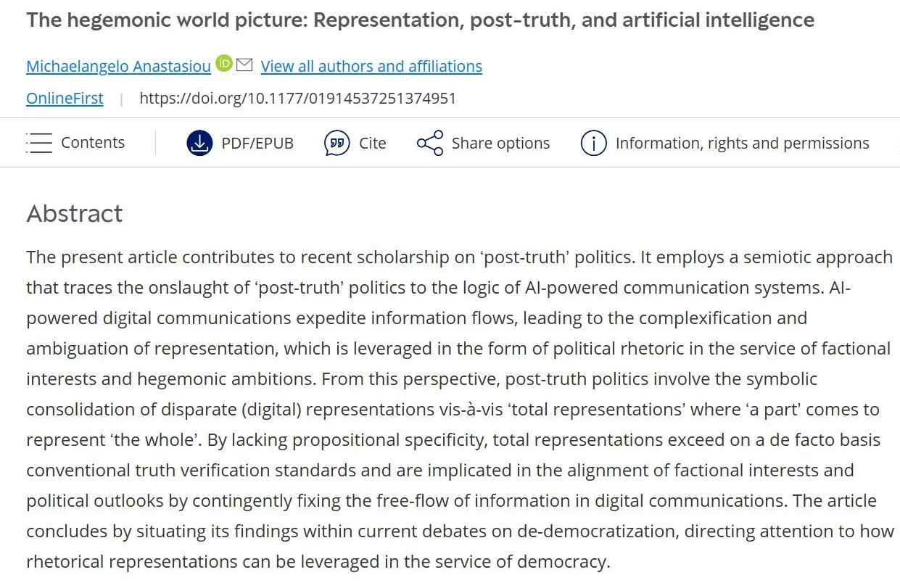View all authors and affiliations

371,66
